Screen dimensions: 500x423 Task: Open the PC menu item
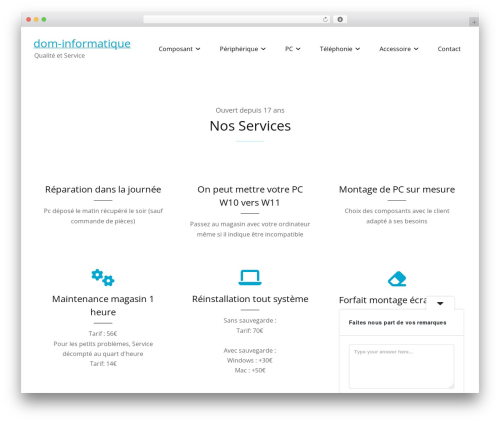[x=289, y=49]
